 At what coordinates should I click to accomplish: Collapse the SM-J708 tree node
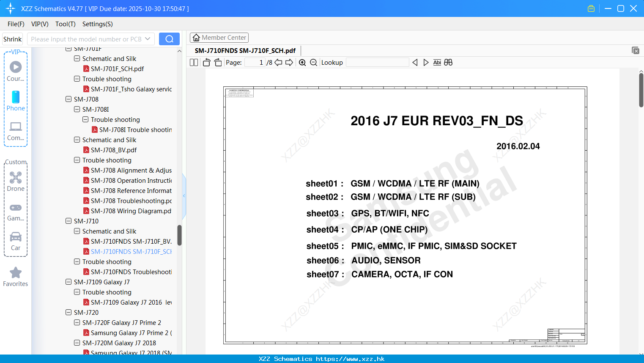(69, 99)
